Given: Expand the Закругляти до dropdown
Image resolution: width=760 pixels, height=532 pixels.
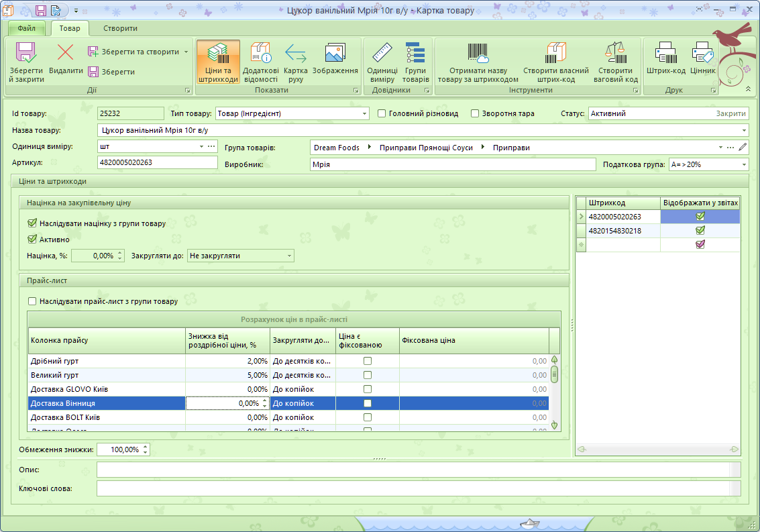Looking at the screenshot, I should click(x=289, y=256).
